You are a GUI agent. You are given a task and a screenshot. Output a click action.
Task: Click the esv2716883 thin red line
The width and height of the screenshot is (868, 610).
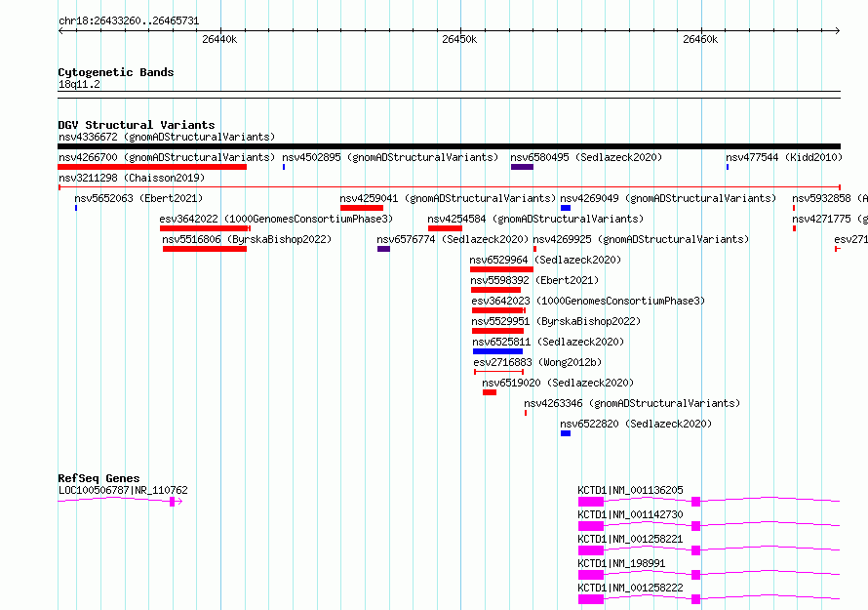pos(498,372)
